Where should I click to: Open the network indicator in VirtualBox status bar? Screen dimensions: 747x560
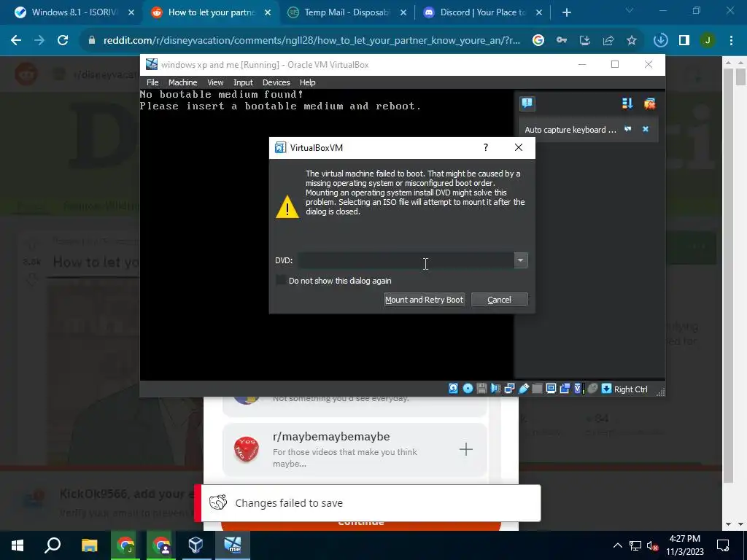(x=509, y=389)
